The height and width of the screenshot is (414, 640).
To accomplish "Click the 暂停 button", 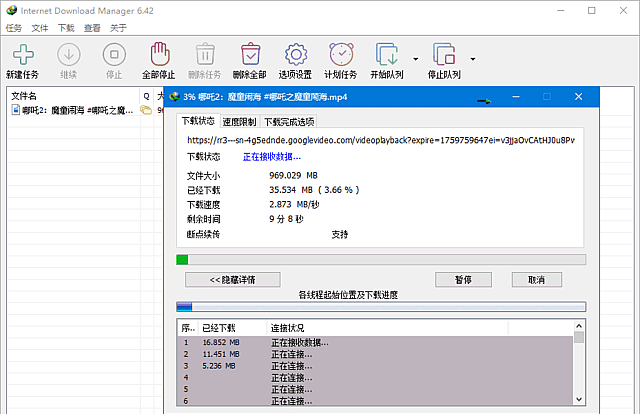I will [x=463, y=280].
